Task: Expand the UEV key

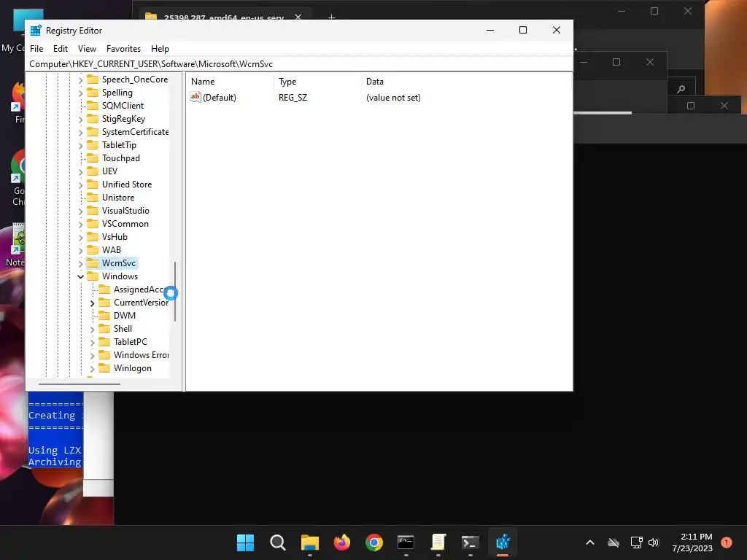Action: tap(80, 171)
